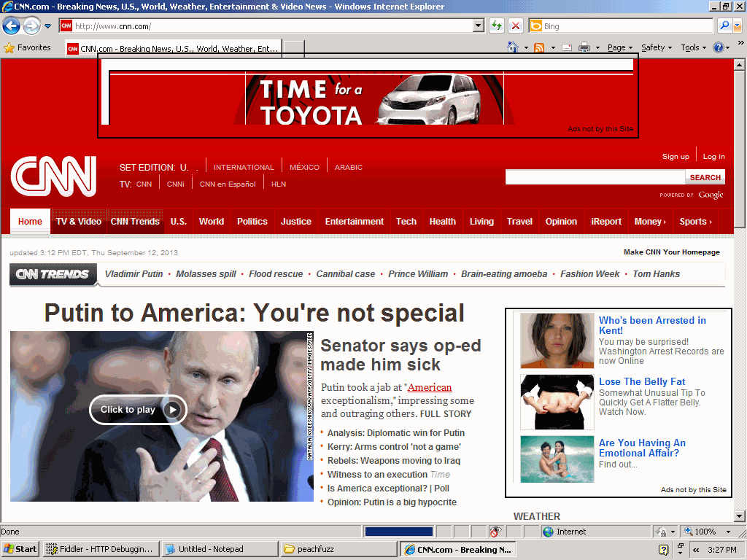Click into the CNN site search field
This screenshot has height=560, width=747.
595,177
